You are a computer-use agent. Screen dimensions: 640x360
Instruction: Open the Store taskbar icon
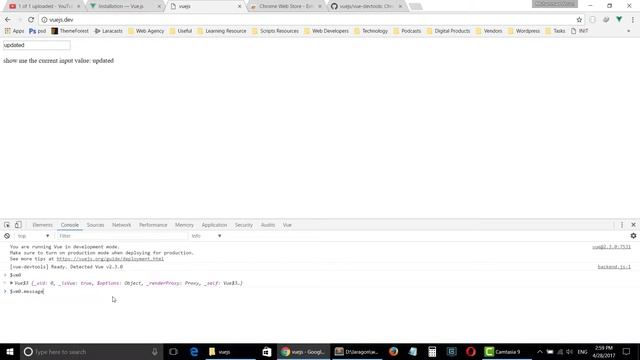click(267, 352)
